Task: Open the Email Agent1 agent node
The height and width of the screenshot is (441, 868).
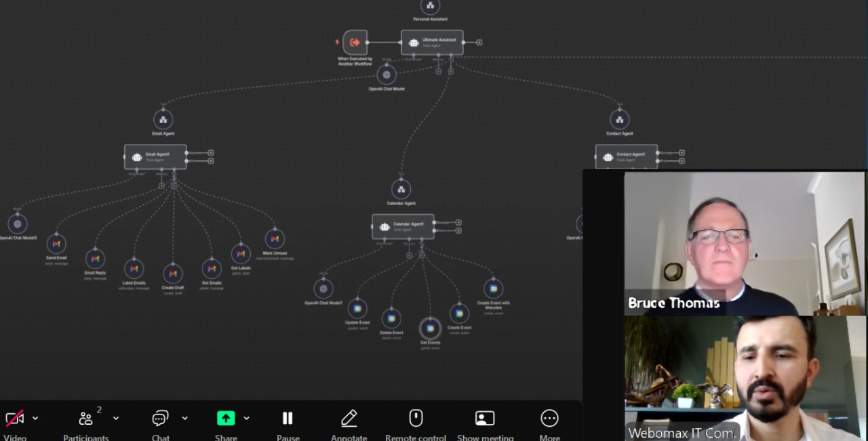Action: point(155,157)
